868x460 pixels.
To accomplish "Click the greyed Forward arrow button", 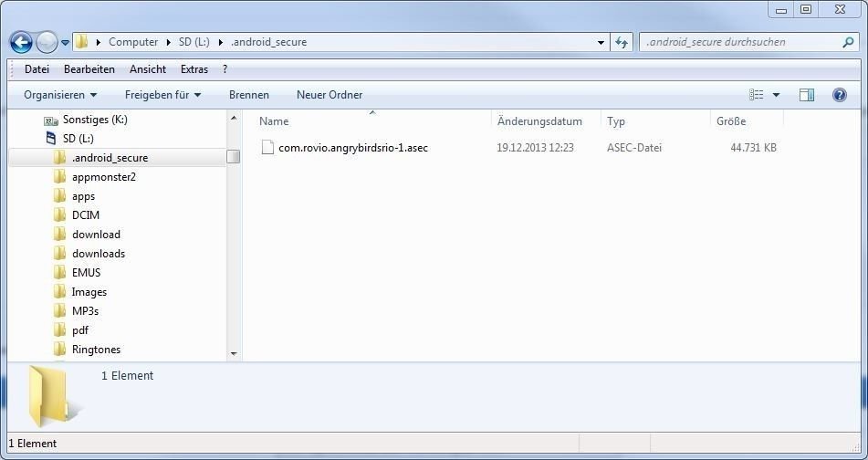I will (47, 42).
